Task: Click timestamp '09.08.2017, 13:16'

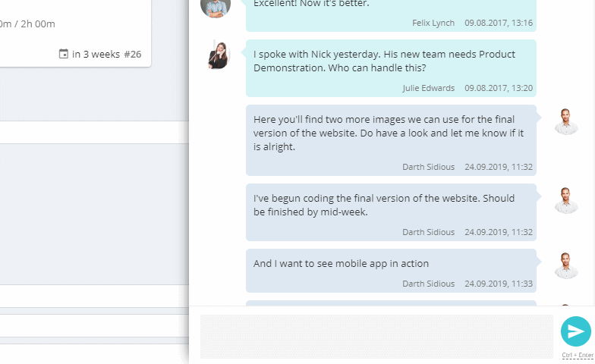Action: 499,23
